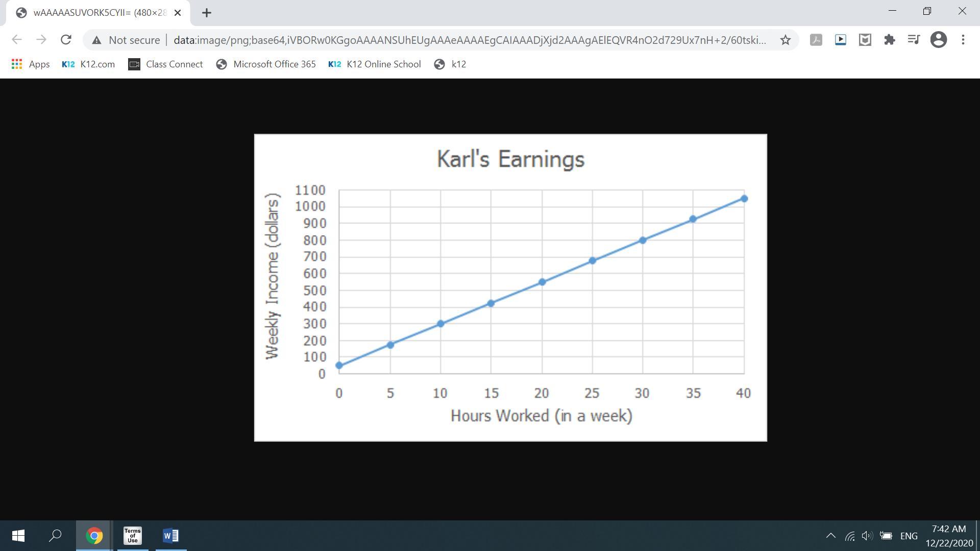Click the Adobe Acrobat extension icon
Viewport: 980px width, 551px height.
coord(816,40)
